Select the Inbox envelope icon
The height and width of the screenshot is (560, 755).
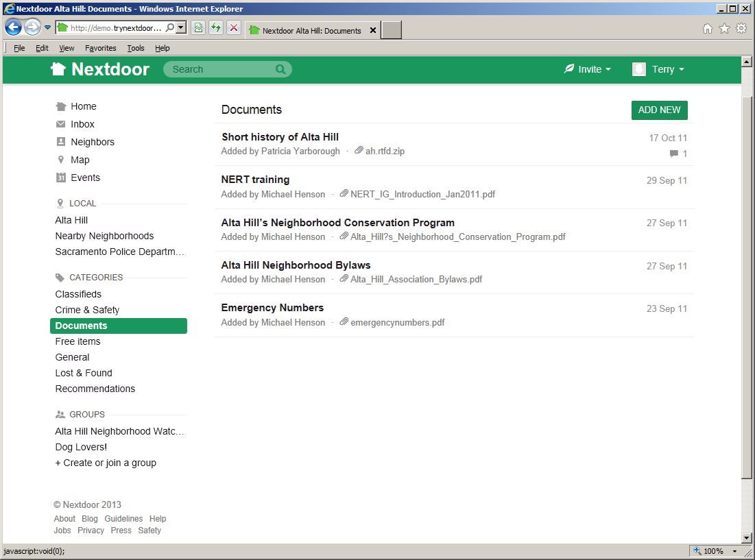[60, 124]
